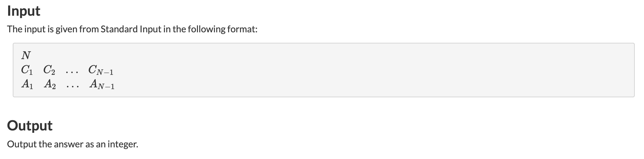Click the A N-1 term in the format block

point(102,85)
